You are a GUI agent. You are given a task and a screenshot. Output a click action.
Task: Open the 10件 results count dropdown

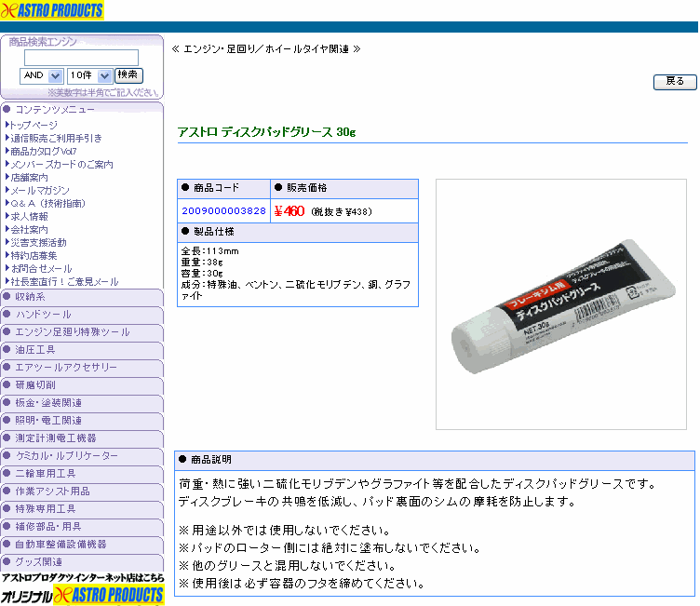click(88, 75)
